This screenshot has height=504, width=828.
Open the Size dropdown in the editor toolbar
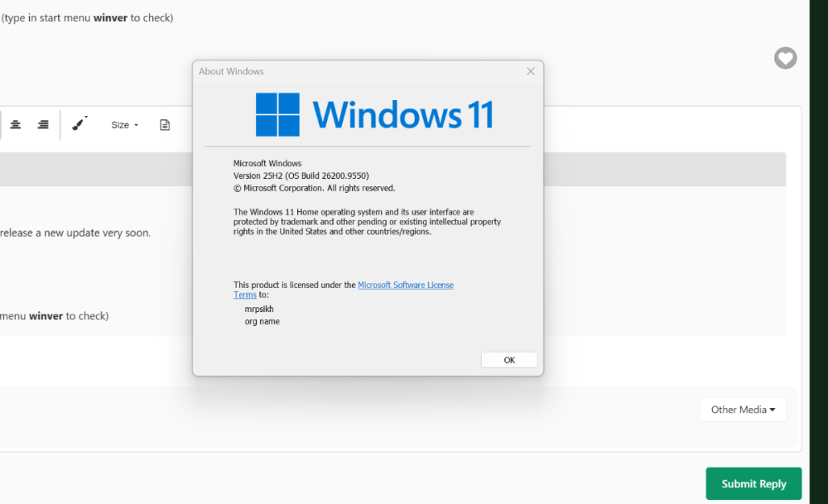point(125,125)
